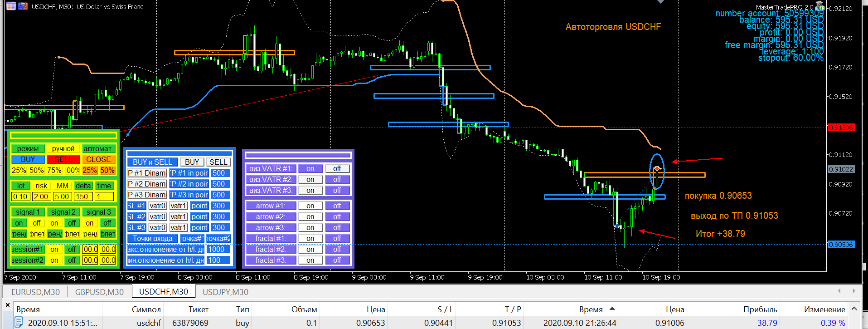This screenshot has height=329, width=868.
Task: Turn arrow #1 on
Action: click(x=310, y=206)
